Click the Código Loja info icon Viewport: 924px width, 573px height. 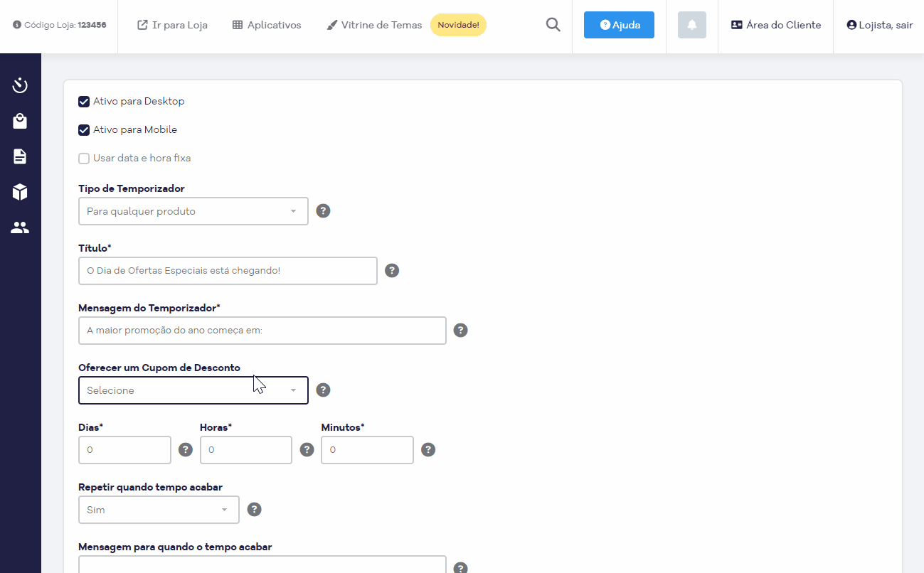point(17,25)
